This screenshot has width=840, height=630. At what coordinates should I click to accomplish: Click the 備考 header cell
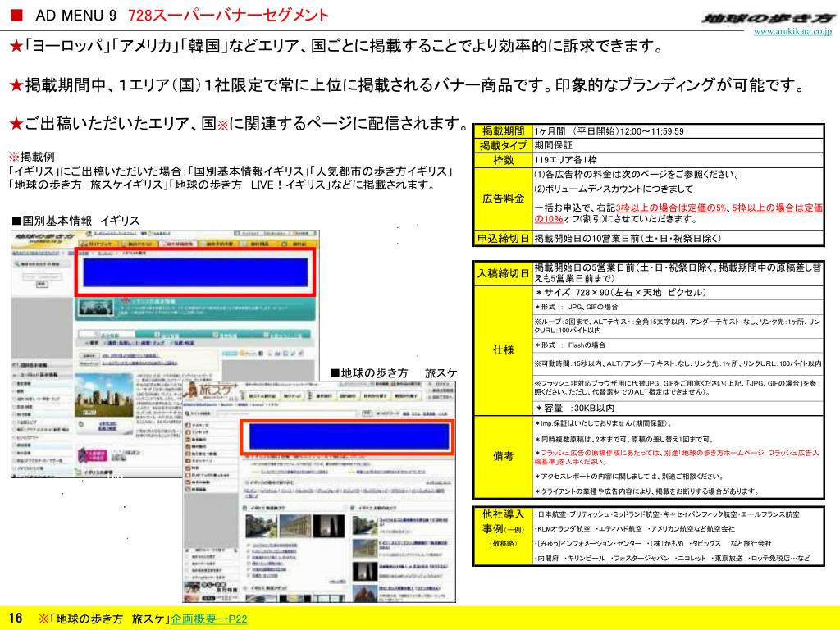tap(503, 456)
